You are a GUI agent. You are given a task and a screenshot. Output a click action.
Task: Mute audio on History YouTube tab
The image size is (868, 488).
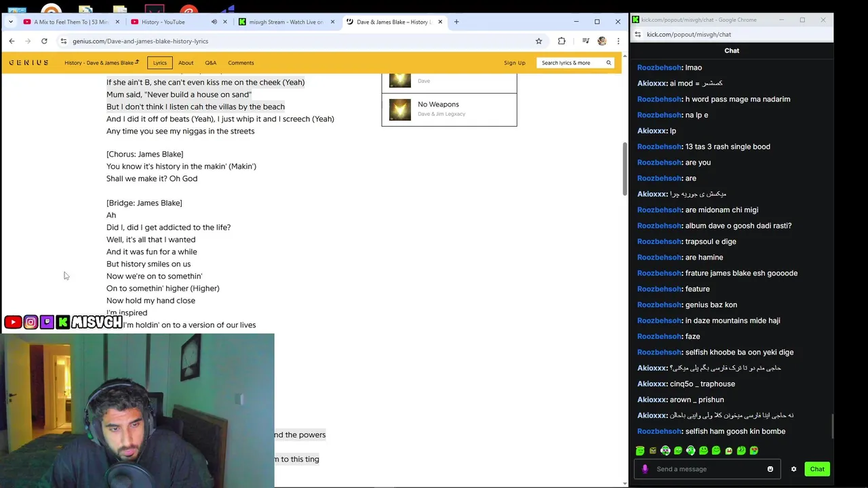click(214, 22)
